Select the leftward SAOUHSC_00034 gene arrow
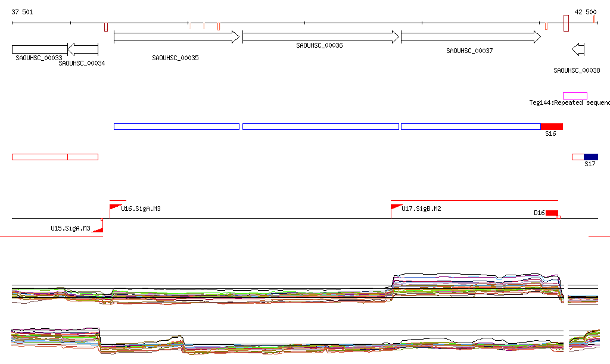 [x=83, y=49]
